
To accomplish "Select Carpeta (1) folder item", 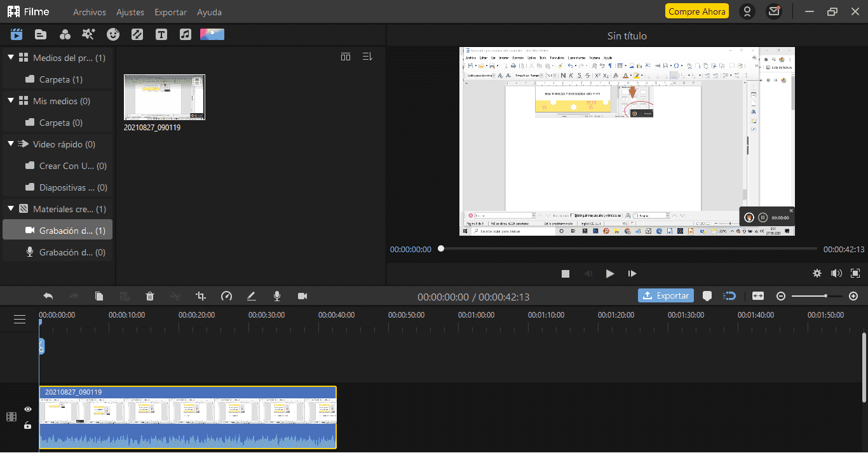I will click(57, 79).
